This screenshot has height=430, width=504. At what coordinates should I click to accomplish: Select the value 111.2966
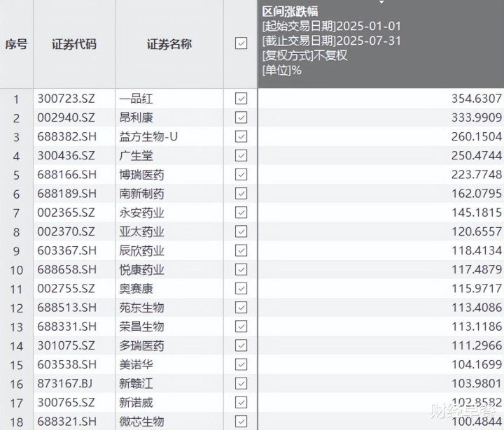tap(477, 345)
